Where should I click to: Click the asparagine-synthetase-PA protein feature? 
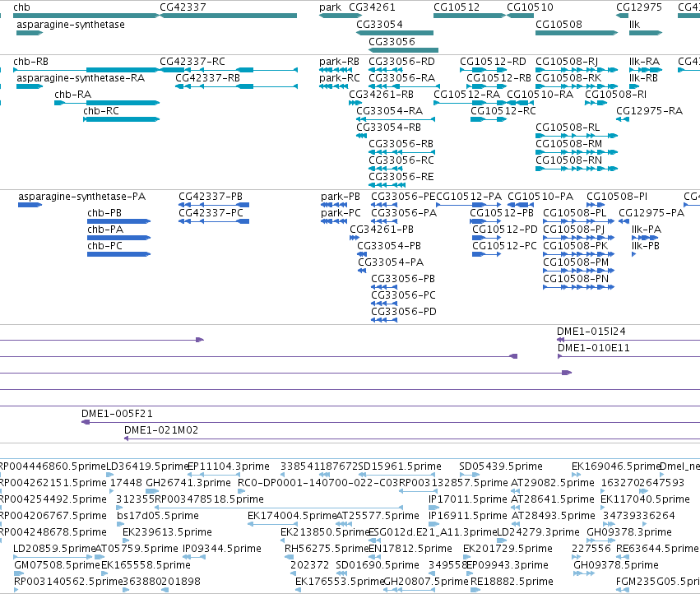click(x=30, y=205)
